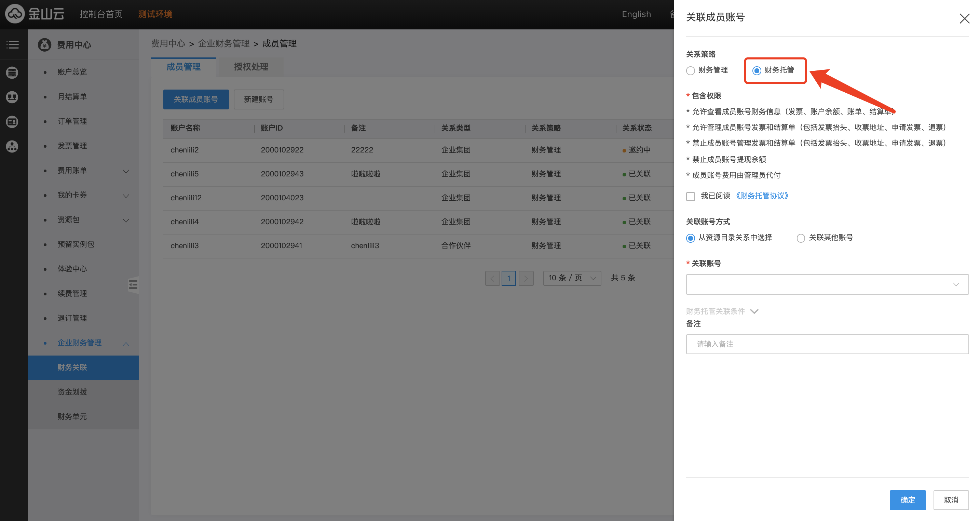Collapse the 企业财务管理 submenu chevron
Screen dimensions: 980x521
(x=126, y=344)
